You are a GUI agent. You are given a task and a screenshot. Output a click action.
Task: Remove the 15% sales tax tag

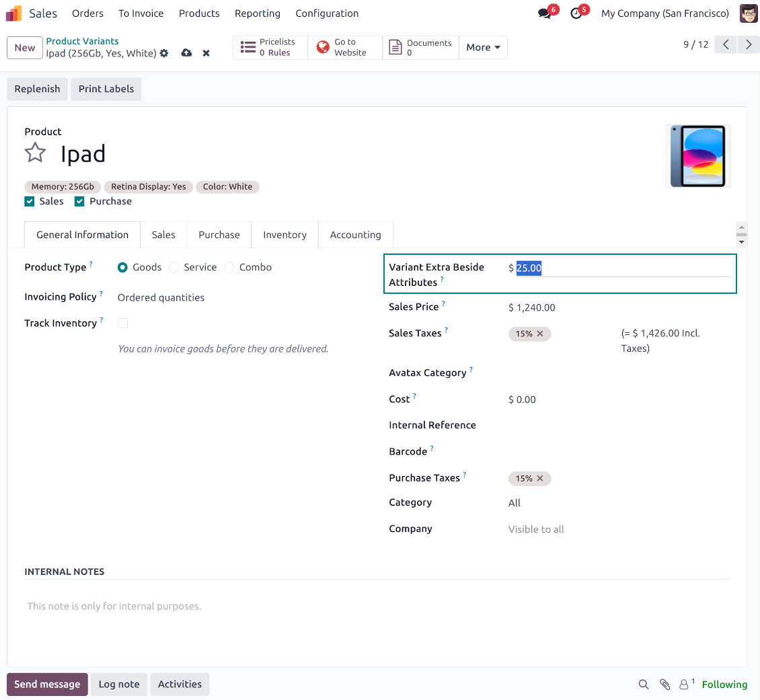pos(540,334)
